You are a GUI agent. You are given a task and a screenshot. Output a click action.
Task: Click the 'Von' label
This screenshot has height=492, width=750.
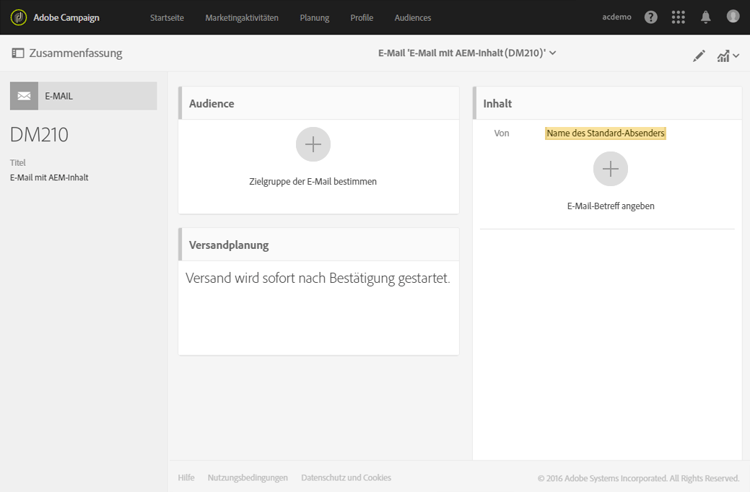pos(501,133)
